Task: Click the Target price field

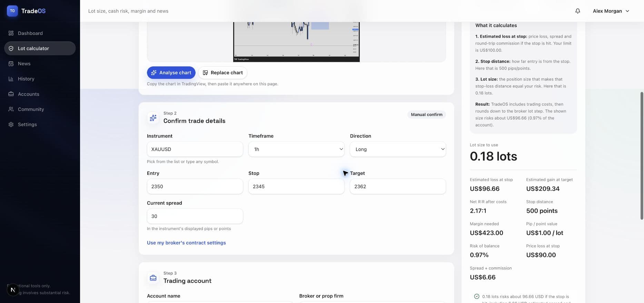Action: (x=398, y=187)
